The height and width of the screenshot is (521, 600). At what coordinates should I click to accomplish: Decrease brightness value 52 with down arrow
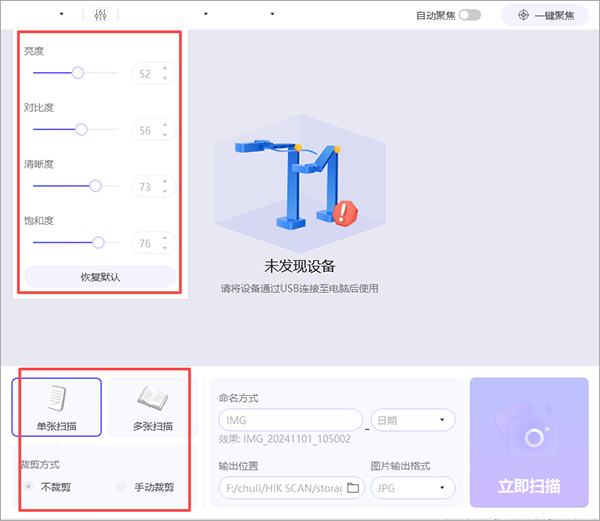[x=165, y=78]
